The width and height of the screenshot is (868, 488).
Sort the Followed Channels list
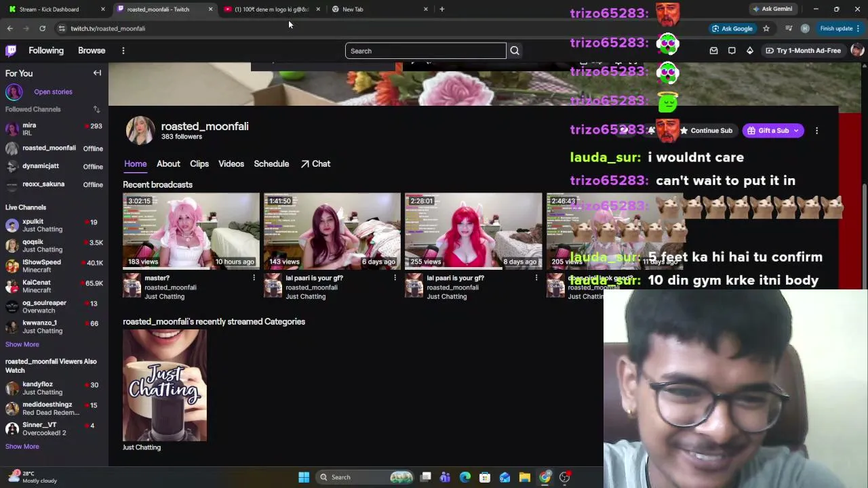pyautogui.click(x=96, y=109)
